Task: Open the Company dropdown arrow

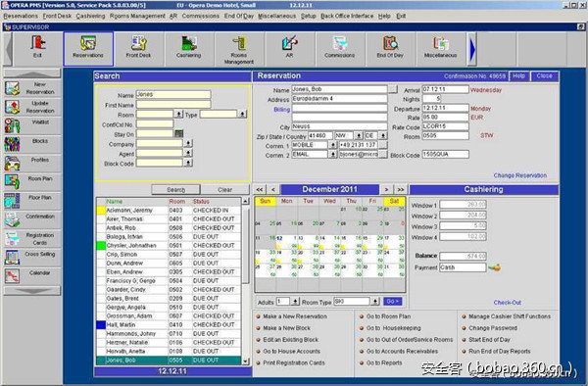Action: [x=188, y=144]
